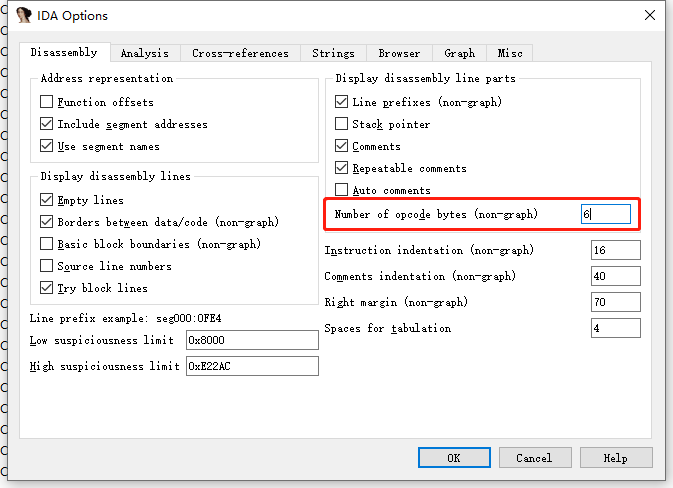Image resolution: width=673 pixels, height=488 pixels.
Task: Uncheck Try block lines
Action: coord(46,288)
